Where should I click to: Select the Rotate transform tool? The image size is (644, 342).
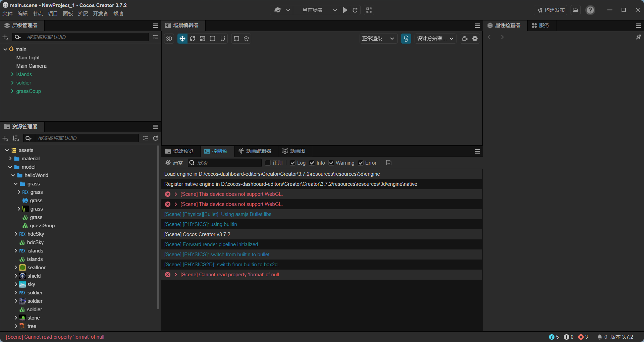tap(193, 39)
